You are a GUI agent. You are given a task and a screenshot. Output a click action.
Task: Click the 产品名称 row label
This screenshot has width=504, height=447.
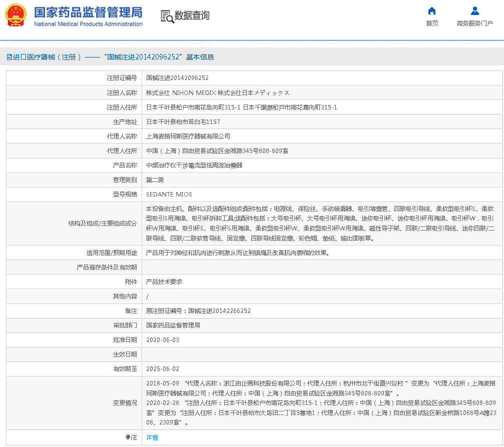coord(125,165)
